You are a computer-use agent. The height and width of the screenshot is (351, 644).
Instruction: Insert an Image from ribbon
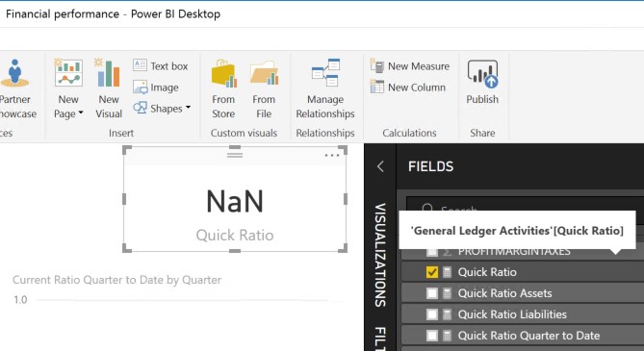(x=156, y=88)
